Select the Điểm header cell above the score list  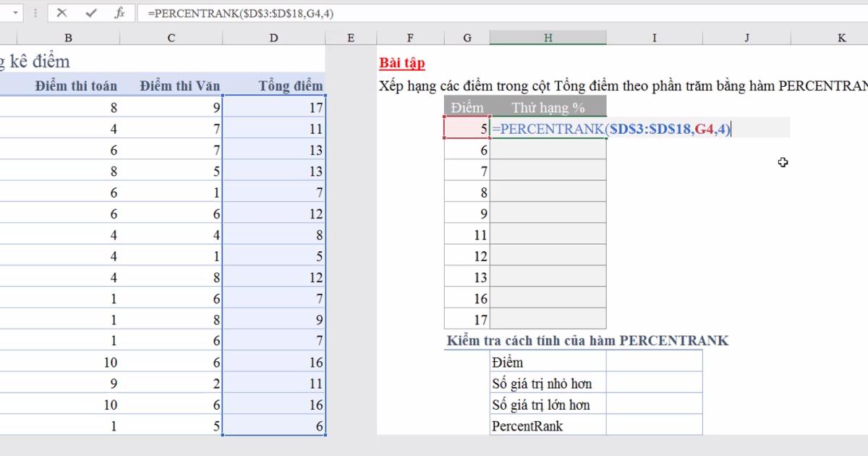pyautogui.click(x=467, y=107)
